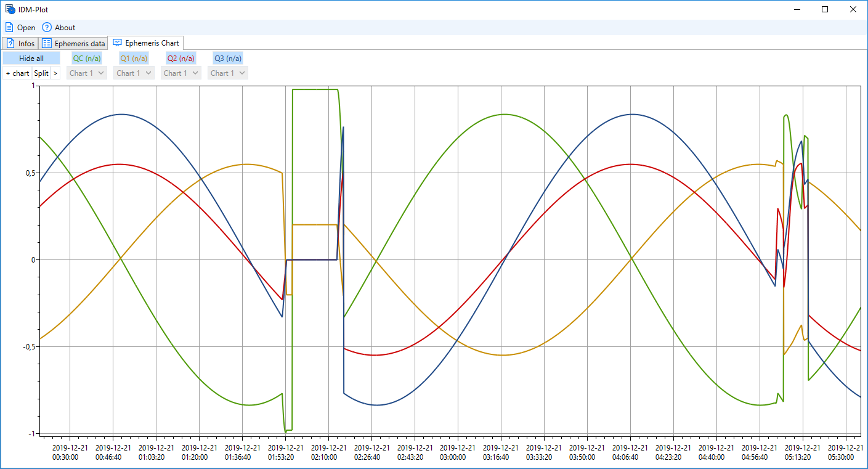The width and height of the screenshot is (868, 469).
Task: Toggle the Q3 series visibility
Action: [x=228, y=59]
